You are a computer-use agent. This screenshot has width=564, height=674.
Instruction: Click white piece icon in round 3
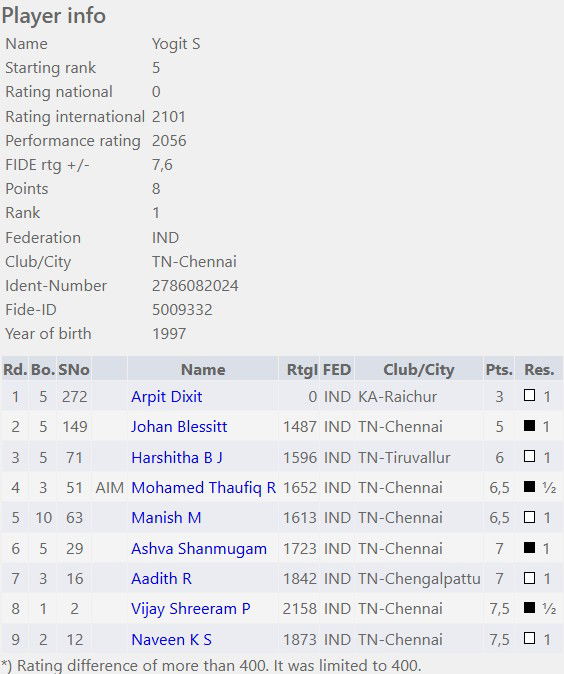[x=530, y=456]
